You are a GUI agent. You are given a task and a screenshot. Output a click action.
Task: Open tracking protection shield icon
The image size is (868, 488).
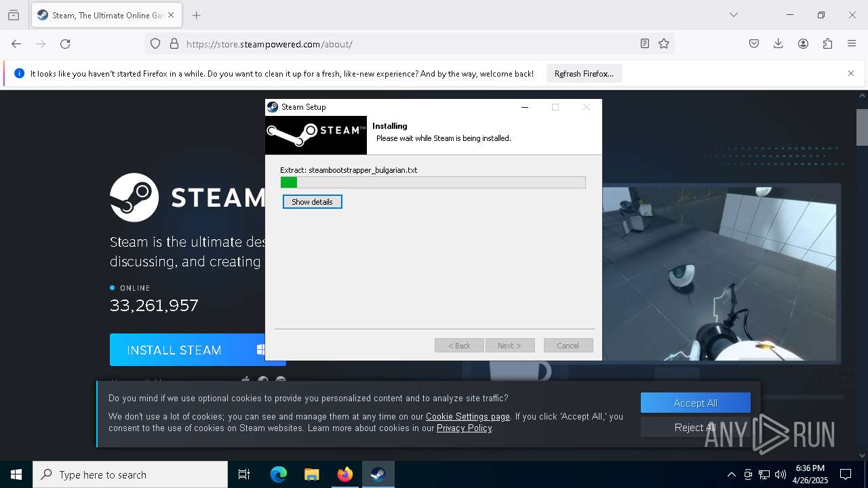click(x=155, y=43)
